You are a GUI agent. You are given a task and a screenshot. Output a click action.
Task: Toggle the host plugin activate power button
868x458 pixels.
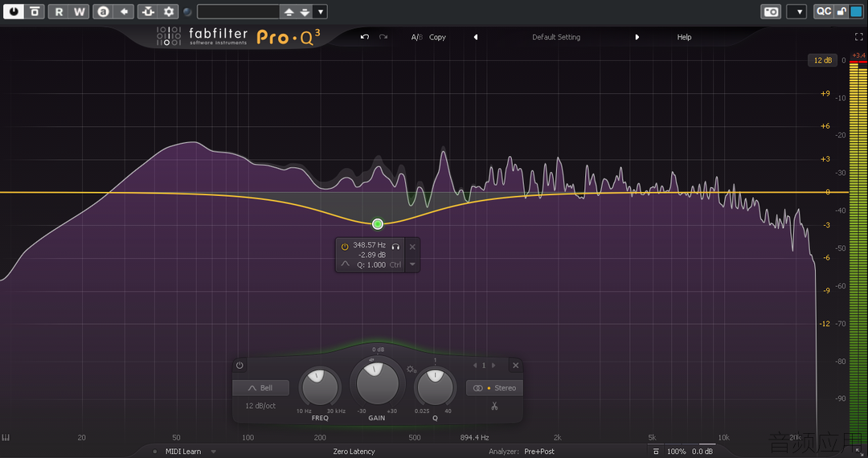(x=14, y=11)
